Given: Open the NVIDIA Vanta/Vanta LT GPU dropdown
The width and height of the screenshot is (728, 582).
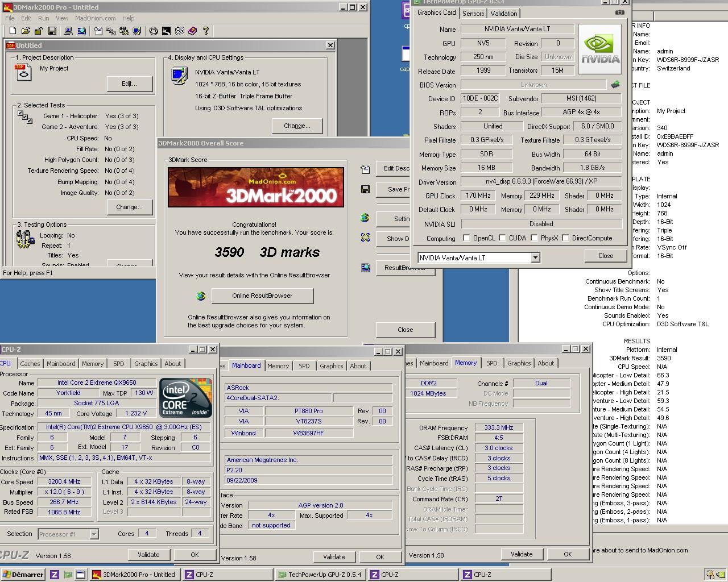Looking at the screenshot, I should 535,257.
